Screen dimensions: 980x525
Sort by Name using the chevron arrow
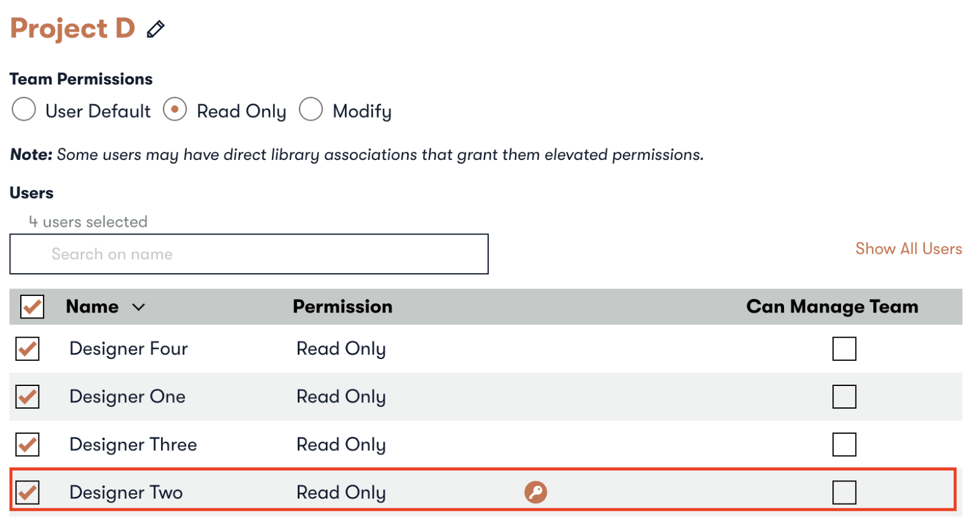(139, 307)
